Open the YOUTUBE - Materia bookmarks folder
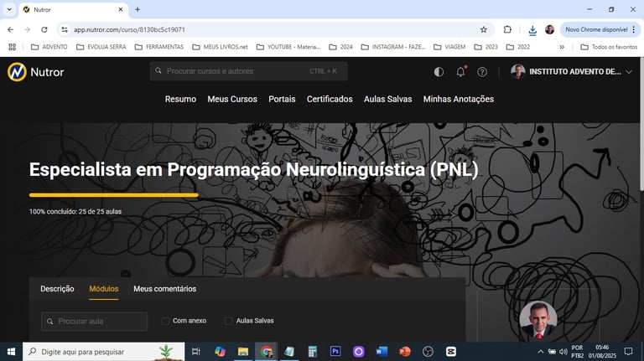The width and height of the screenshot is (644, 361). [x=288, y=47]
